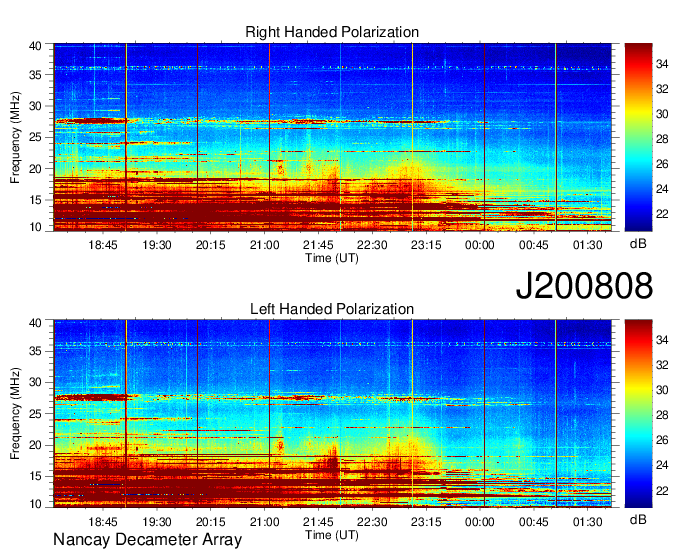The height and width of the screenshot is (552, 680).
Task: Click the 10 MHz tick on the Right Handed plot
Action: [x=35, y=227]
